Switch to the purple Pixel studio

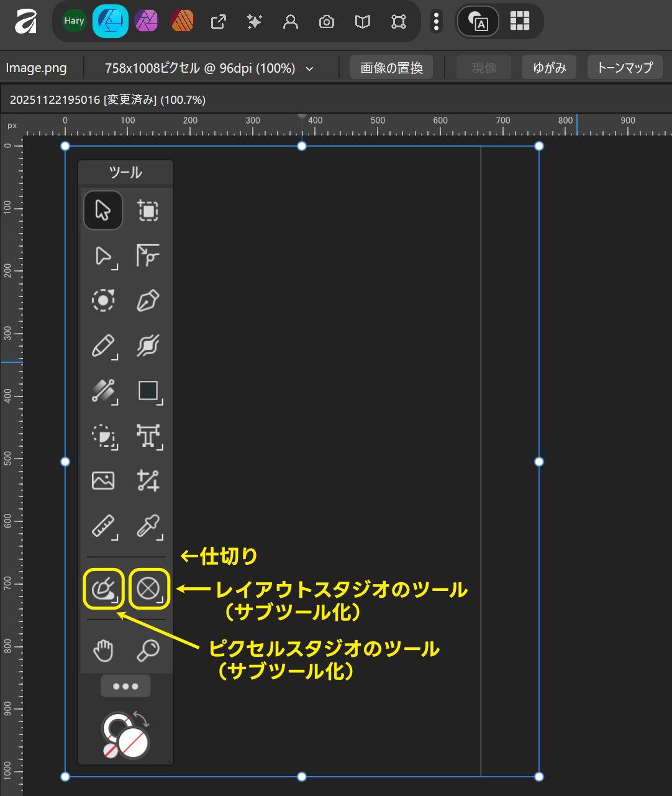click(x=147, y=22)
